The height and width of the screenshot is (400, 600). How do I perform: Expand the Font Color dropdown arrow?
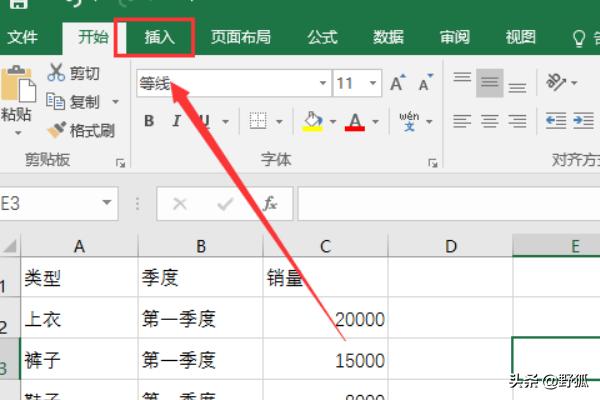376,122
